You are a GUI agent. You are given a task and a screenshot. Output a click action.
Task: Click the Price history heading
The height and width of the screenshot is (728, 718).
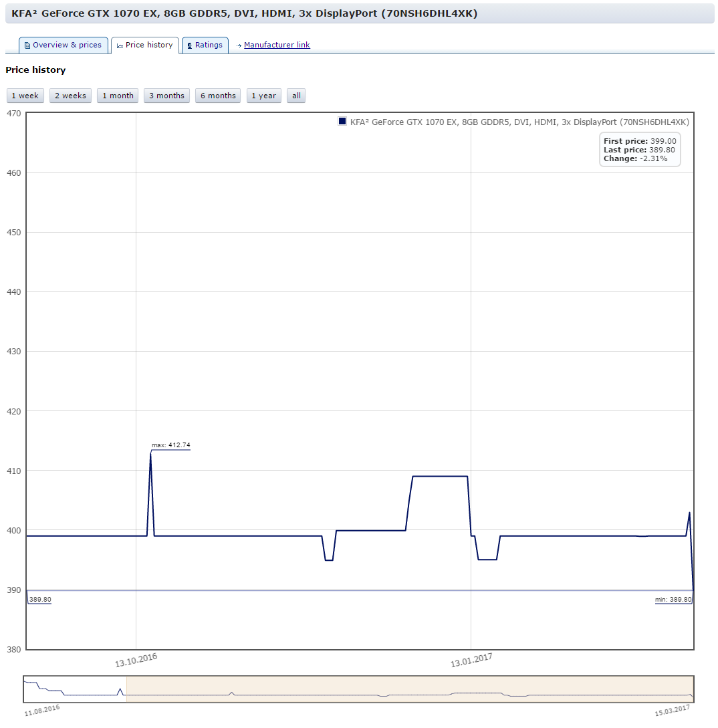(35, 70)
